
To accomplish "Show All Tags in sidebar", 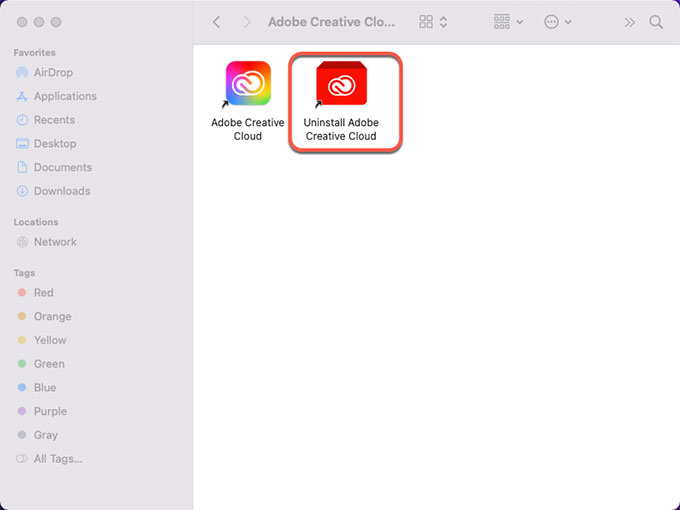I will (x=58, y=459).
